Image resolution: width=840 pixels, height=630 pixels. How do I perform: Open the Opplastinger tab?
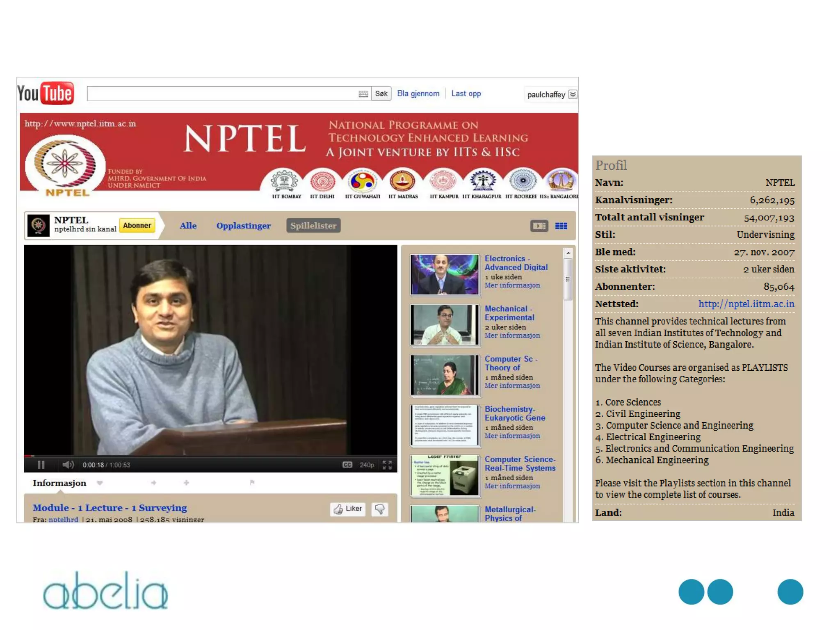(243, 226)
